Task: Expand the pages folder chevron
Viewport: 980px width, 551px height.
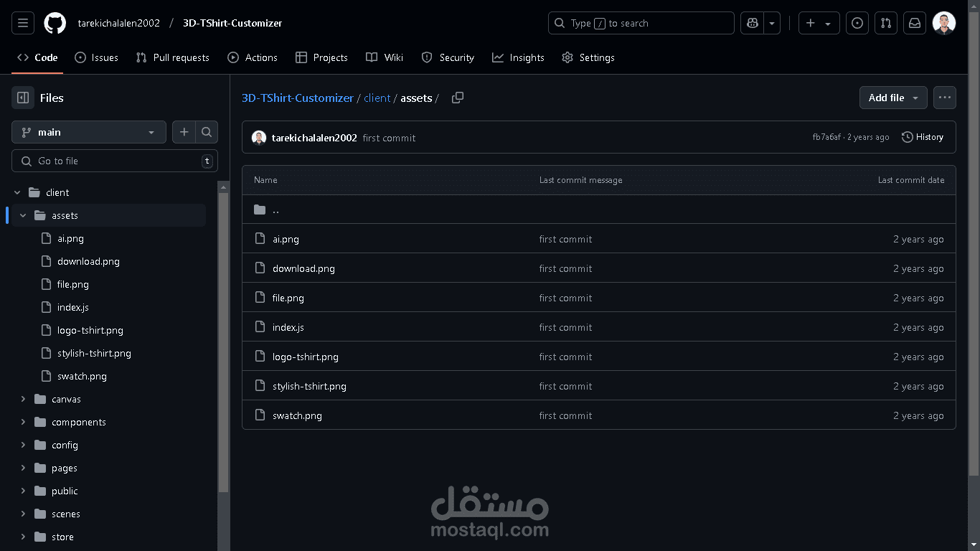Action: 23,468
